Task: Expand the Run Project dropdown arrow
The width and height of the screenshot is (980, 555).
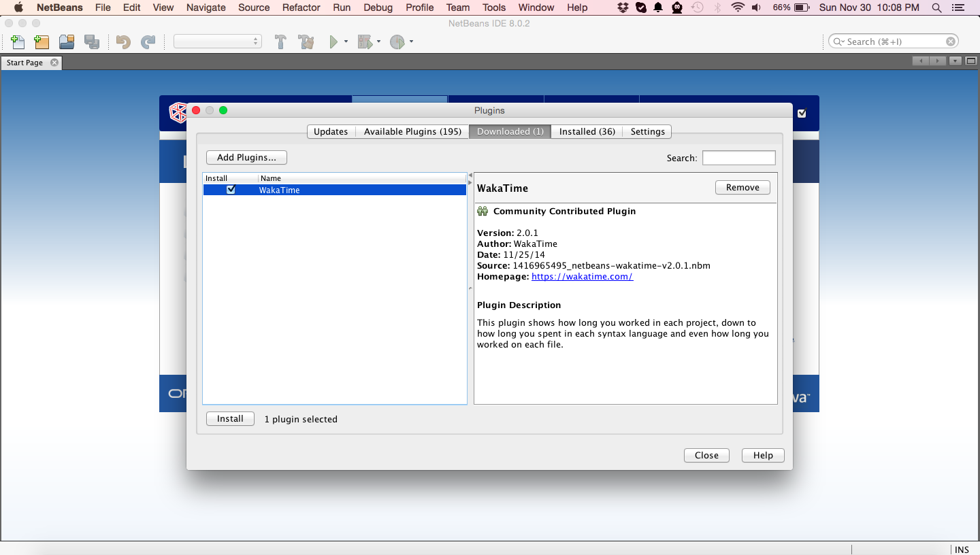Action: 346,42
